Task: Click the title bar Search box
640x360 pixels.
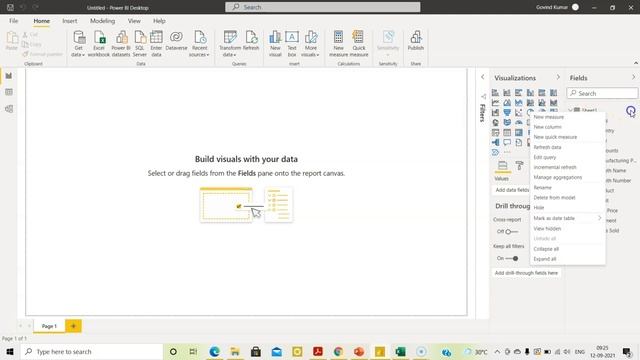Action: 322,7
